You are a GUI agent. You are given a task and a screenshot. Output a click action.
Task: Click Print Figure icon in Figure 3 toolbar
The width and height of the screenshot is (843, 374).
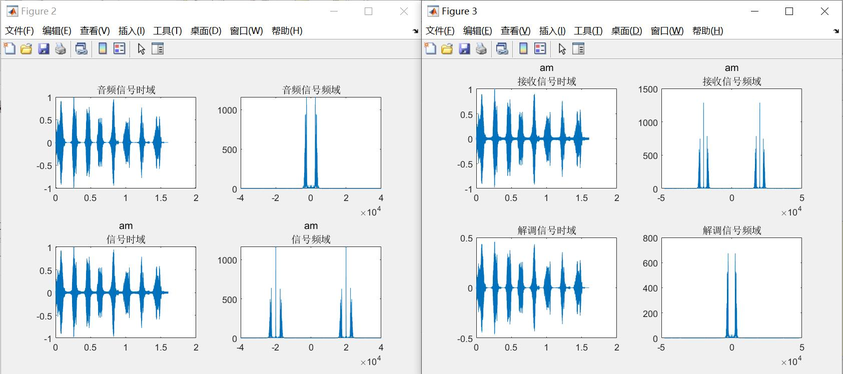(481, 49)
